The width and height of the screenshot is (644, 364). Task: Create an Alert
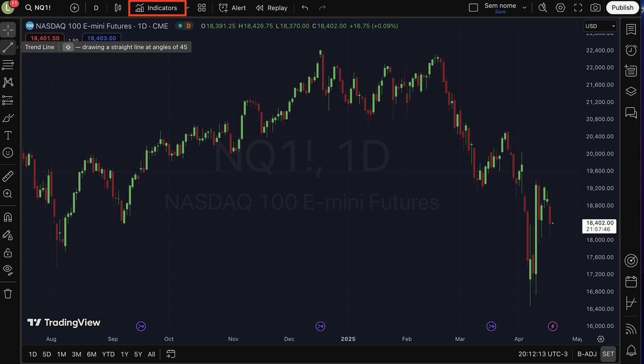[232, 8]
